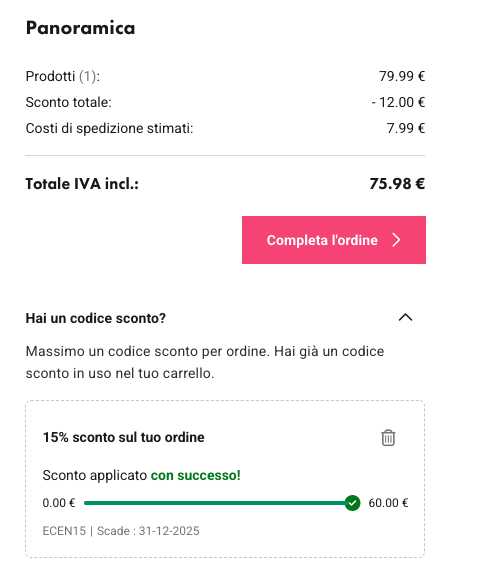Click the Totale IVA incl. label
Screen dimensions: 479x577
pos(82,184)
